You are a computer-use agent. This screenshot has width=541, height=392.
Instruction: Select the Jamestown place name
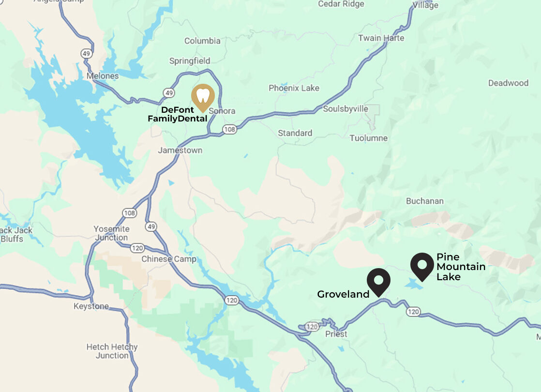click(x=180, y=151)
